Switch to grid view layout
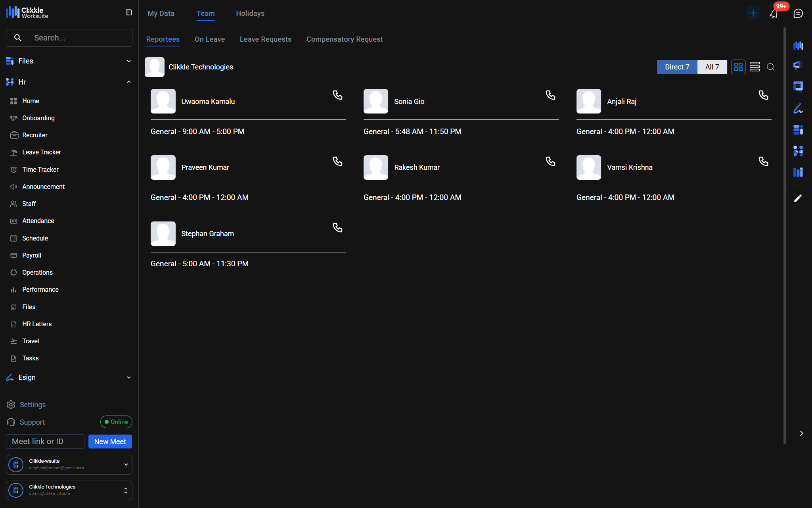This screenshot has width=812, height=508. [x=738, y=67]
